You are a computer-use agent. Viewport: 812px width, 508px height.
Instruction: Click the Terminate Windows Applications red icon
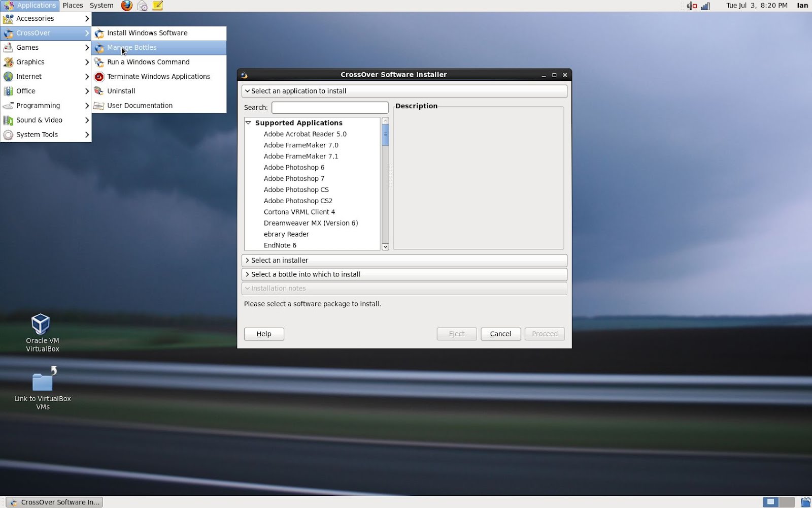click(x=99, y=77)
